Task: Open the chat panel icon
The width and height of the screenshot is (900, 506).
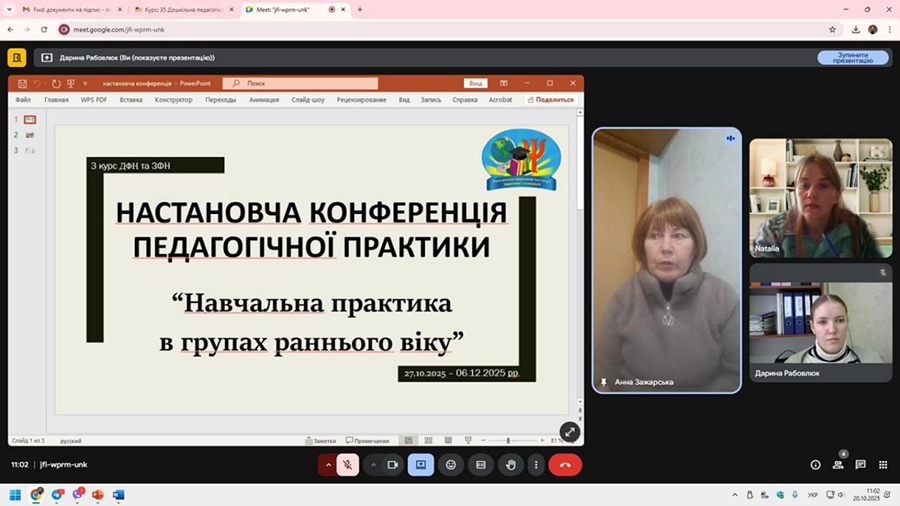Action: pyautogui.click(x=860, y=465)
